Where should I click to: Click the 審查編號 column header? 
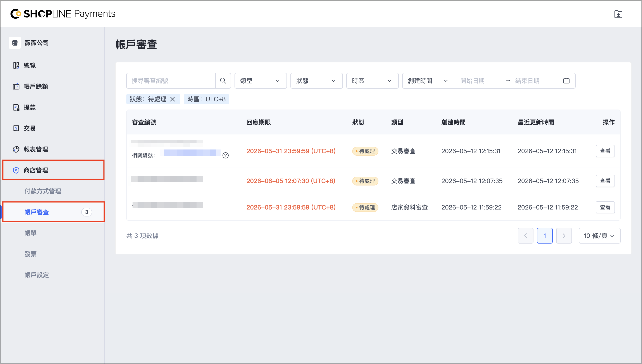click(x=144, y=122)
